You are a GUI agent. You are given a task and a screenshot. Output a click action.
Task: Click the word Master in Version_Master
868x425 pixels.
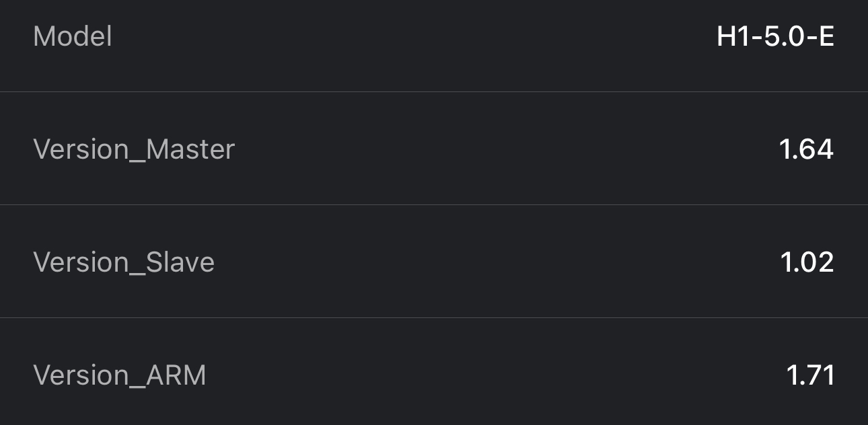click(190, 149)
